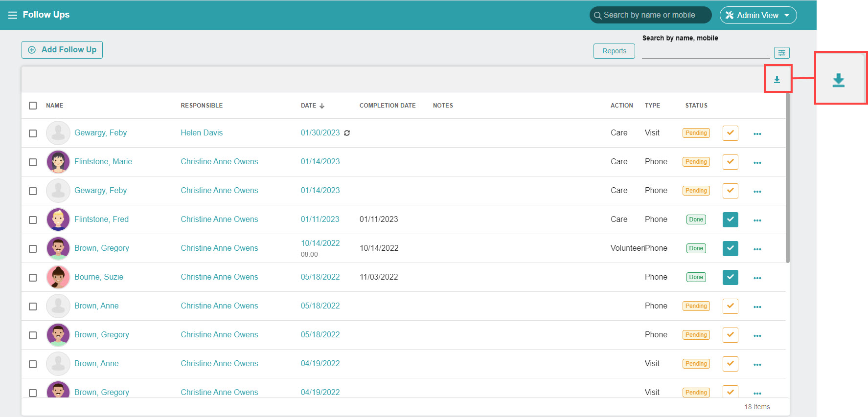Open more options for Brown, Anne 05/18/2022
Viewport: 868px width, 417px height.
(757, 307)
